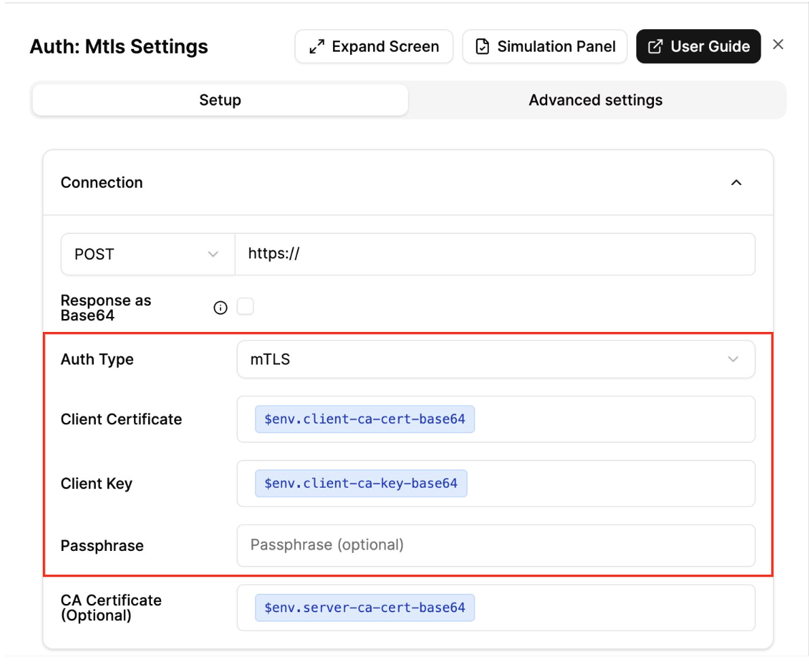Screen dimensions: 809x672
Task: Open the User Guide
Action: tap(698, 46)
